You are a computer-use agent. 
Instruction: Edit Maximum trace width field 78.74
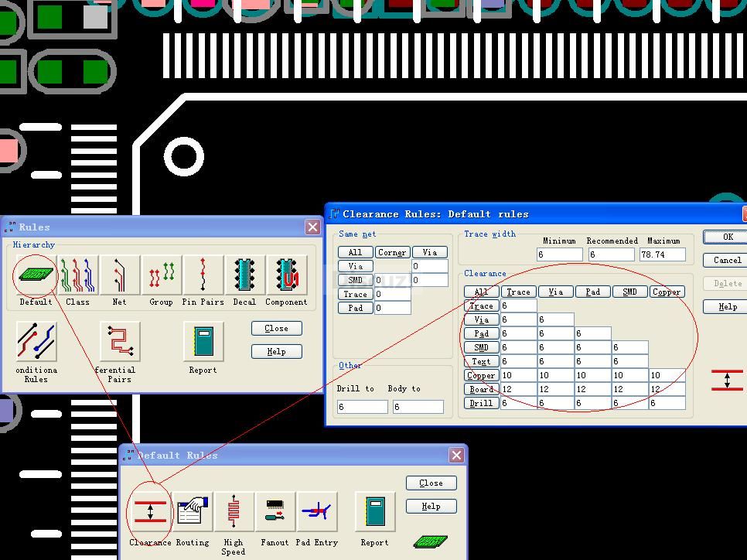663,254
